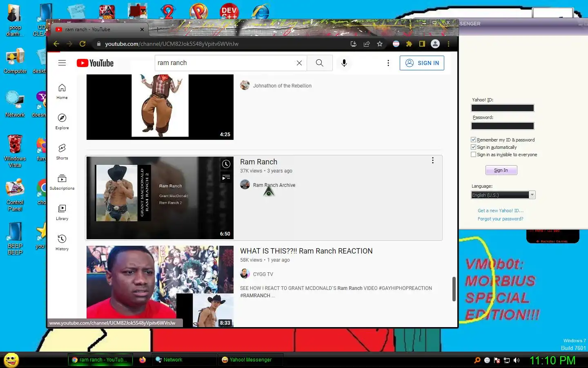The image size is (588, 368).
Task: Toggle Sign in as invisible to everyone
Action: tap(473, 155)
